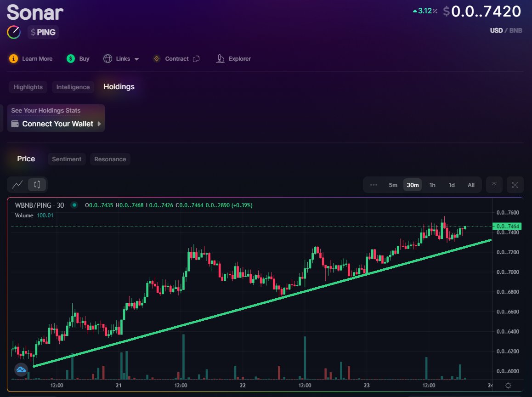The image size is (532, 397).
Task: Click the wallet icon in Connect Your Wallet
Action: pyautogui.click(x=15, y=124)
